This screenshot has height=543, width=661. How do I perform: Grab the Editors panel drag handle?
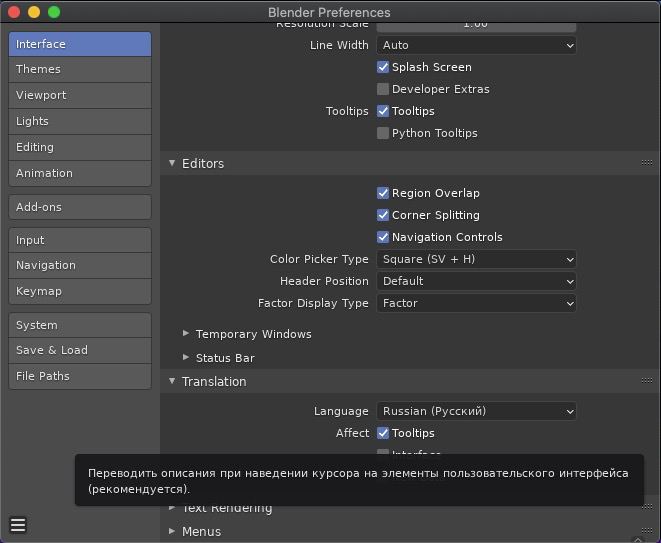point(647,163)
